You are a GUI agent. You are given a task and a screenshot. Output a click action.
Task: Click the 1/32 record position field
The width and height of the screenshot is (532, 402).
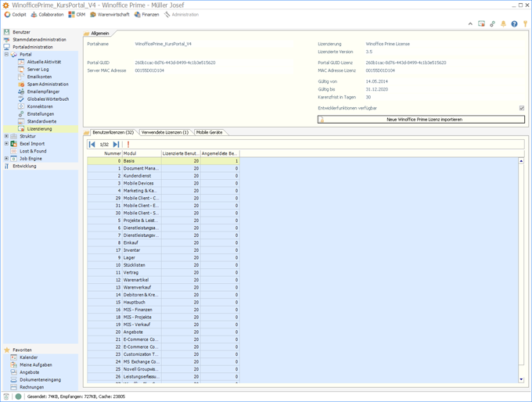tap(104, 145)
